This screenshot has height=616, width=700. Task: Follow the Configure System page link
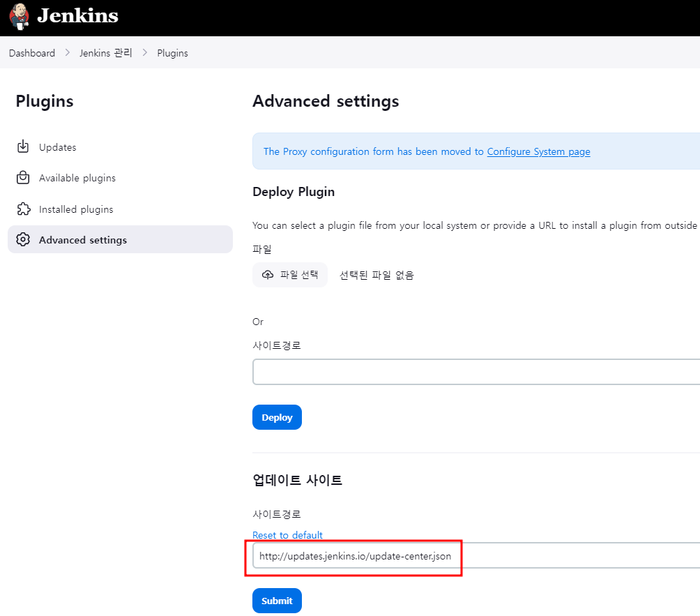click(x=538, y=151)
